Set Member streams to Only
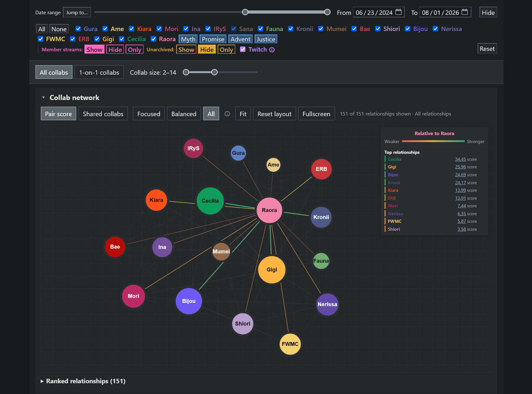Viewport: 532px width, 394px height. pos(134,49)
